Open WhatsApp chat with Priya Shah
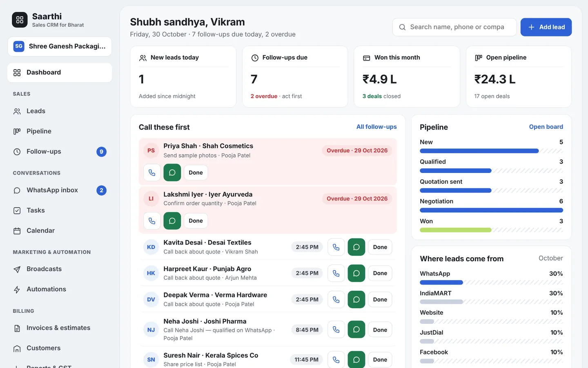The width and height of the screenshot is (588, 368). [172, 173]
